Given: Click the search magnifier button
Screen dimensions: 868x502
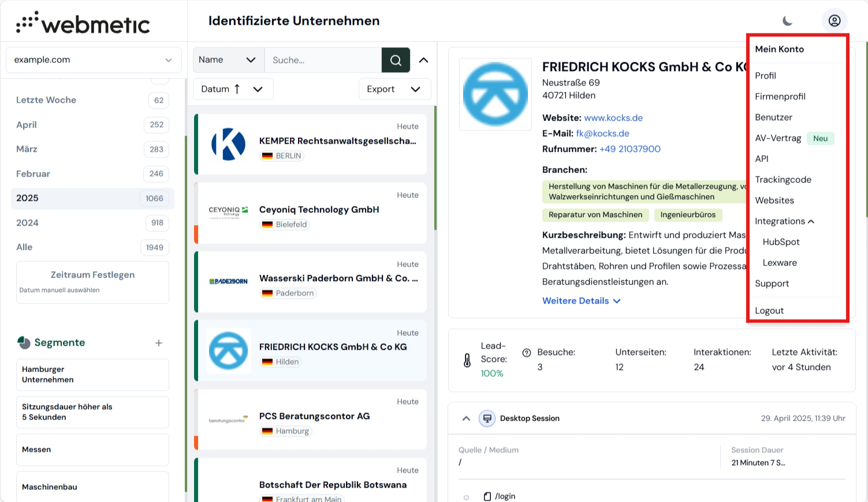Looking at the screenshot, I should pos(396,60).
